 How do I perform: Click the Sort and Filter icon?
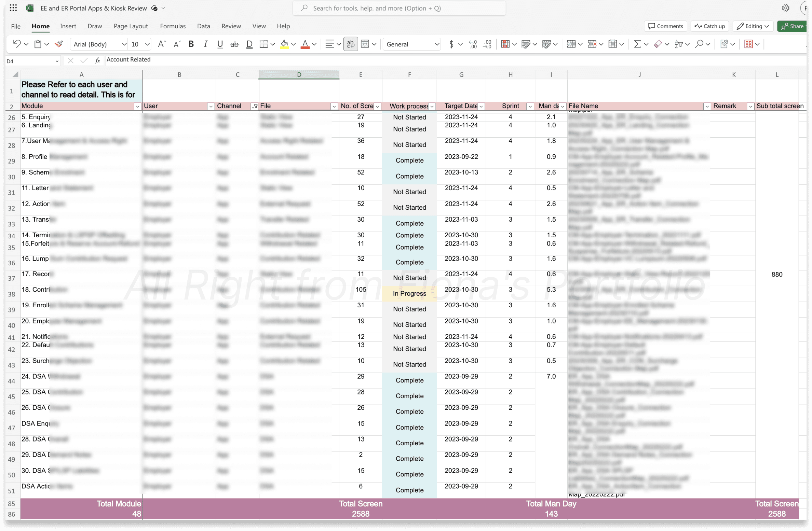coord(679,44)
